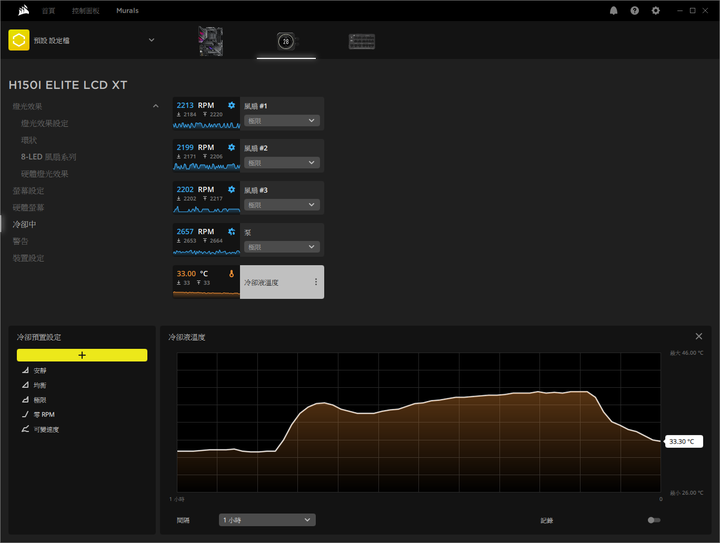Select the 極限 extreme preset in list
The width and height of the screenshot is (720, 543).
tap(40, 400)
